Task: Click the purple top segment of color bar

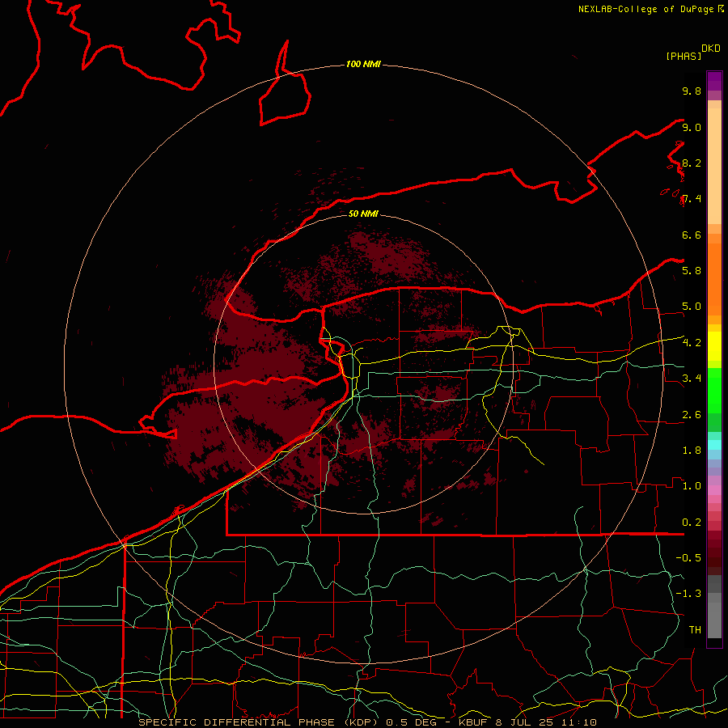Action: click(x=714, y=81)
